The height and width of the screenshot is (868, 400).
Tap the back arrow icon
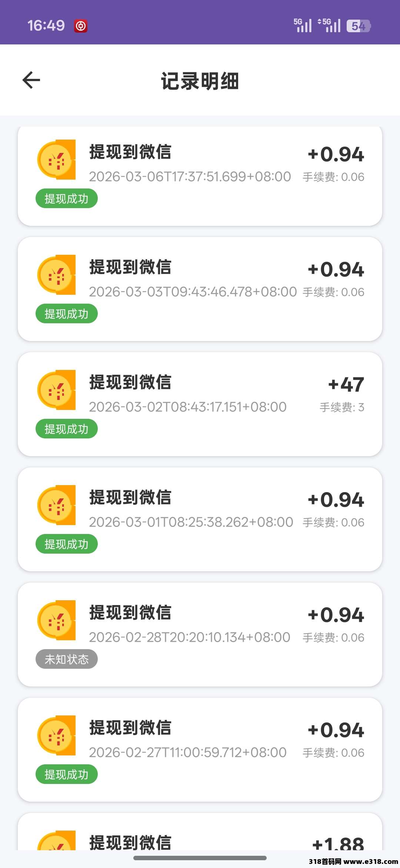pyautogui.click(x=31, y=80)
